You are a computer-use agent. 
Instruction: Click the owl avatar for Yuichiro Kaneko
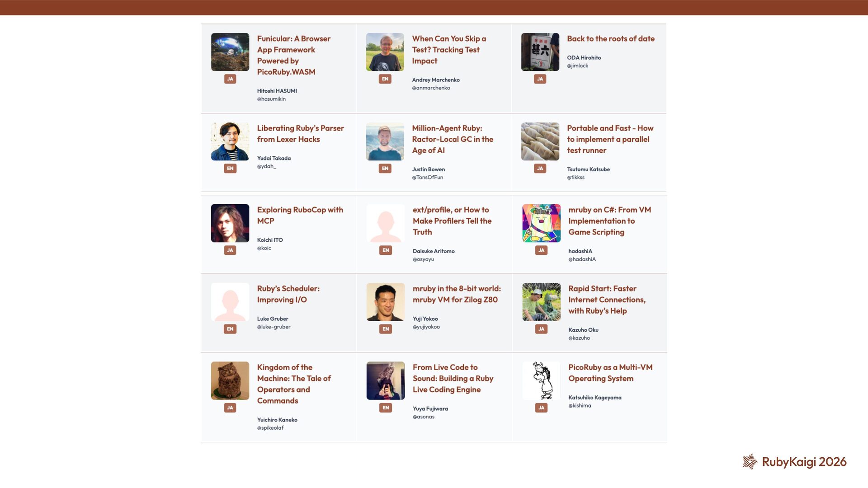230,380
